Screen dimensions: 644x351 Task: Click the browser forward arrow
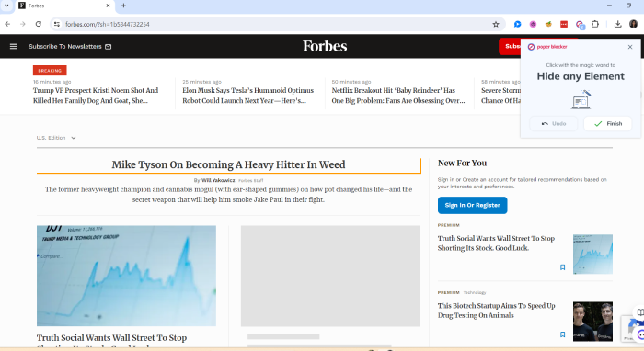click(23, 24)
